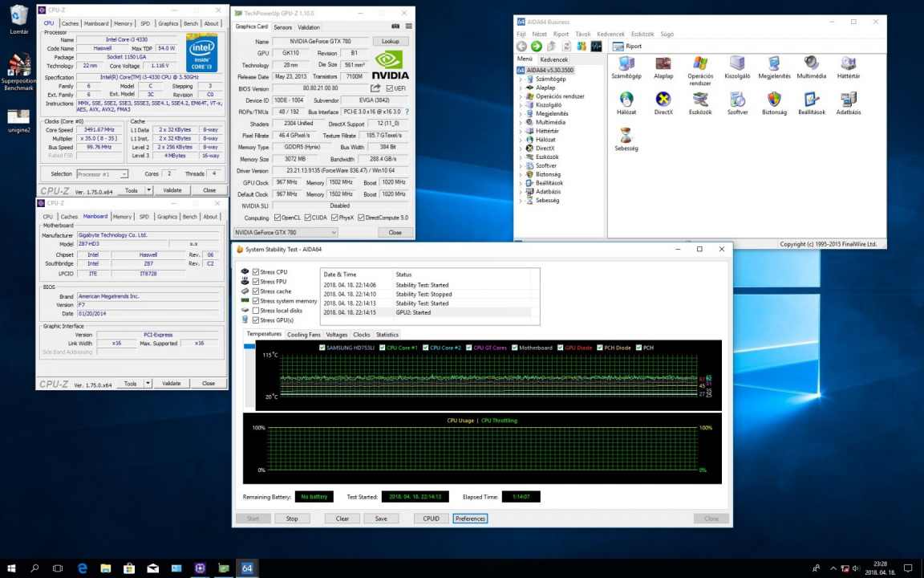Toggle the Motherboard graph checkbox

[x=514, y=348]
